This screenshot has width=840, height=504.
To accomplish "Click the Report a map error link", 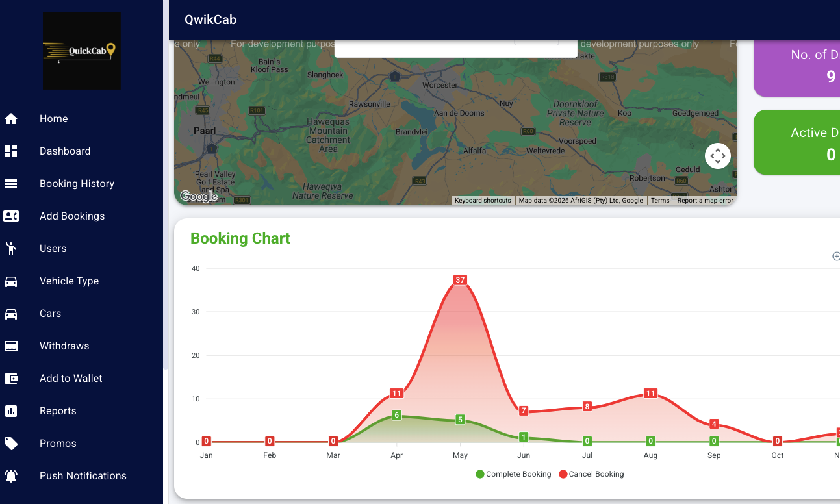I will click(x=706, y=201).
